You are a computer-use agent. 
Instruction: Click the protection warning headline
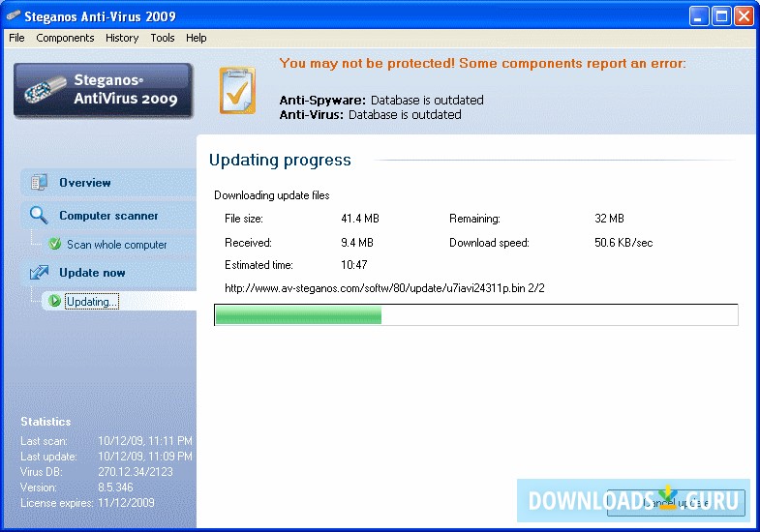(483, 64)
